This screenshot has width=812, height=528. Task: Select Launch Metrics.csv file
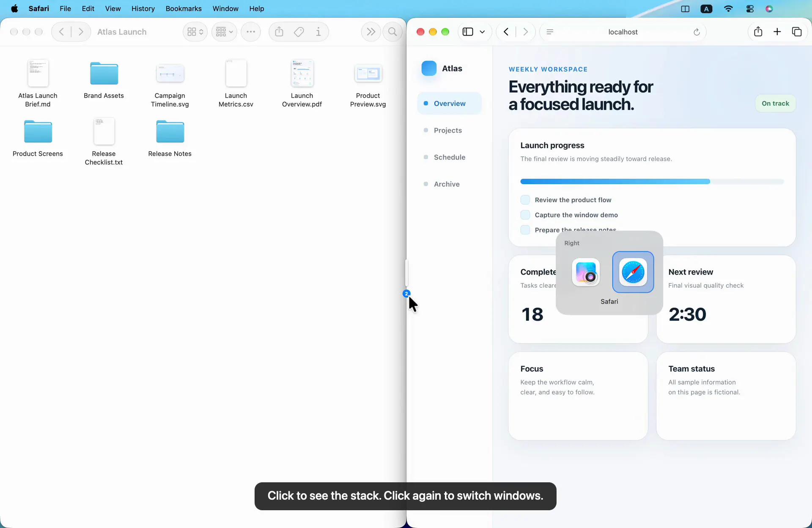click(236, 83)
